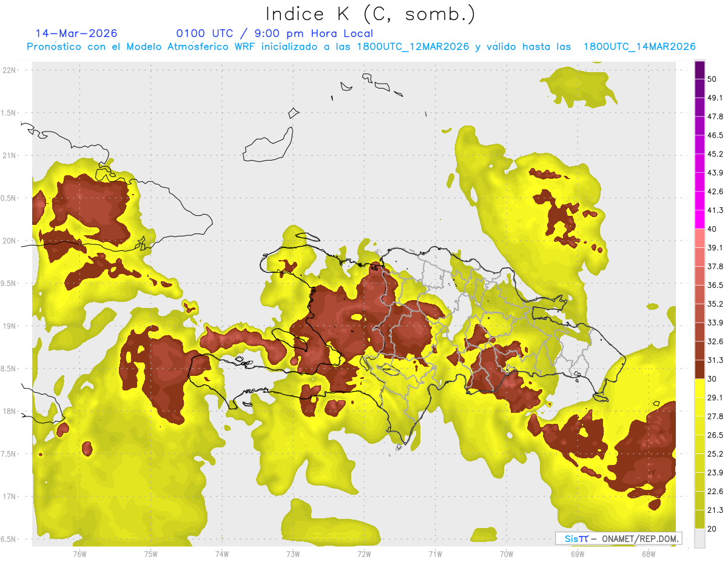Image resolution: width=728 pixels, height=562 pixels.
Task: Click the '73W' longitude label
Action: [x=293, y=554]
